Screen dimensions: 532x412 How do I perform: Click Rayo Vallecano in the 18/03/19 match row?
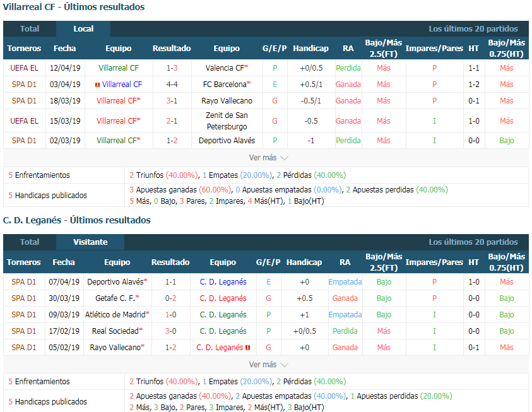tap(227, 101)
